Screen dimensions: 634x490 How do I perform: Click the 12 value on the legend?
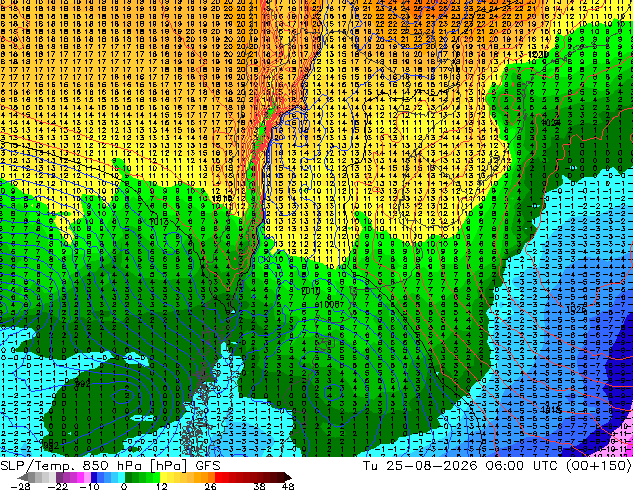click(162, 486)
